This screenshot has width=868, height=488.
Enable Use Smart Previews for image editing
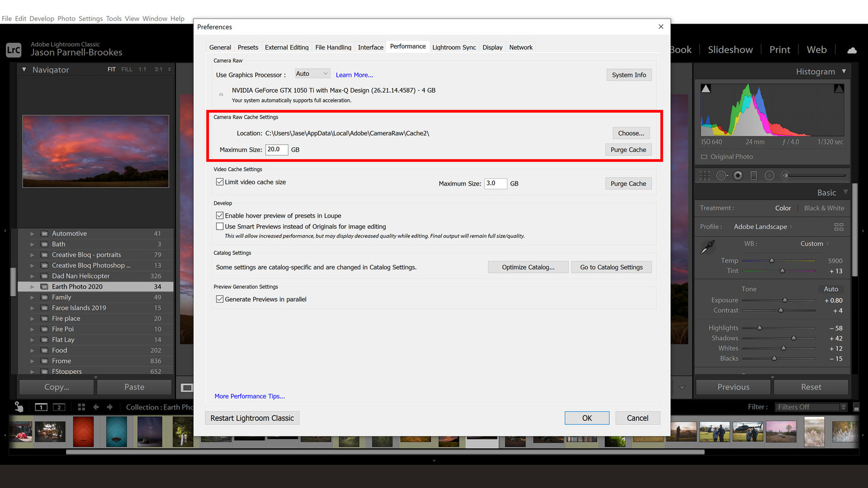click(220, 226)
